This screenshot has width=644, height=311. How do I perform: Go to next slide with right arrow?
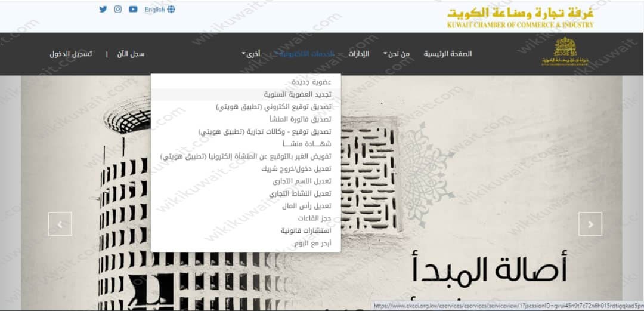click(x=590, y=224)
